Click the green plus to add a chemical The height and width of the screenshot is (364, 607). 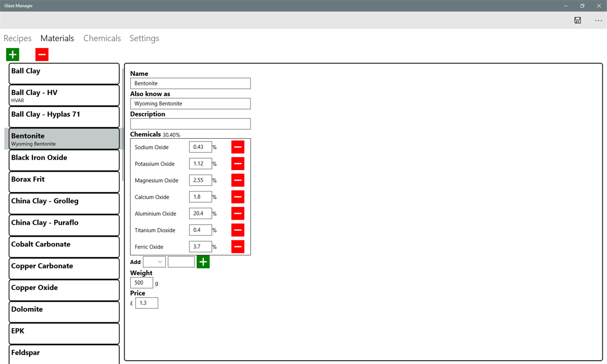[203, 261]
